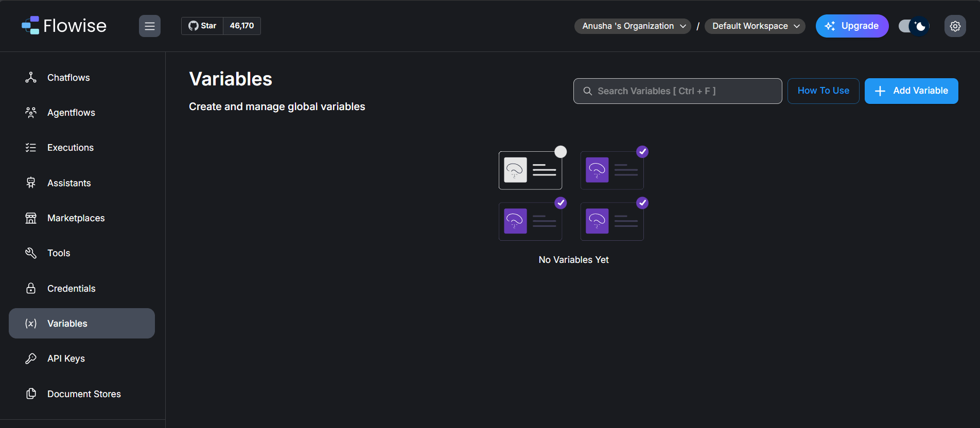Viewport: 980px width, 428px height.
Task: Go to Marketplaces in the sidebar
Action: (x=76, y=218)
